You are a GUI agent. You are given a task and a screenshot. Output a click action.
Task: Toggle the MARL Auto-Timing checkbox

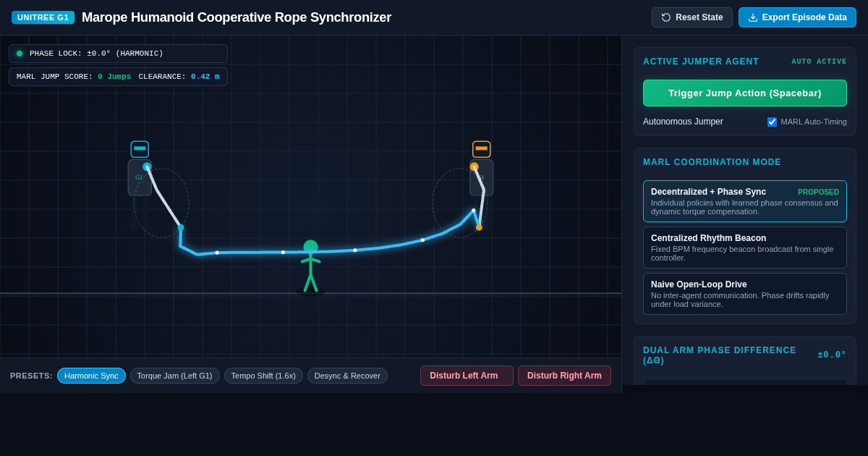click(772, 122)
